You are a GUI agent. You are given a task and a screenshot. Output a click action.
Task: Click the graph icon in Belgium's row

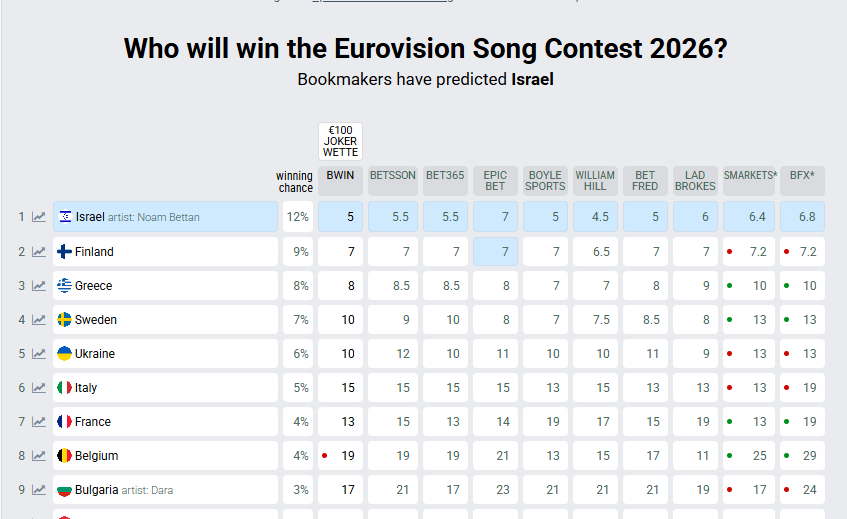click(39, 455)
